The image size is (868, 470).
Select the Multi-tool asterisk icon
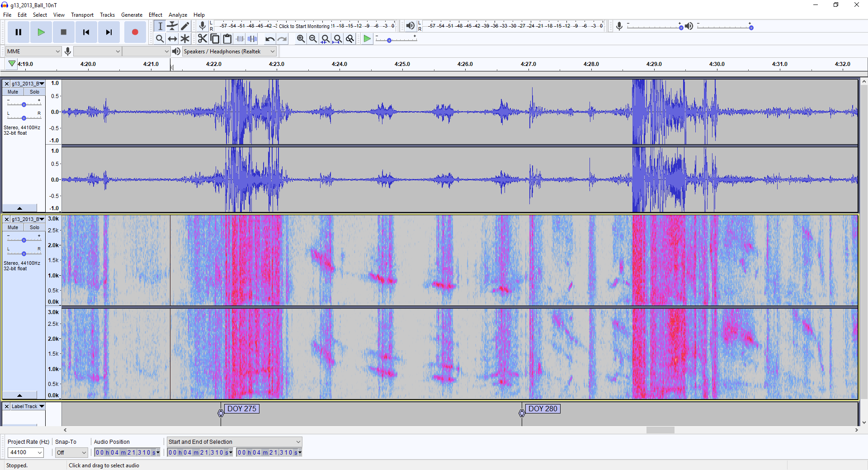tap(185, 39)
